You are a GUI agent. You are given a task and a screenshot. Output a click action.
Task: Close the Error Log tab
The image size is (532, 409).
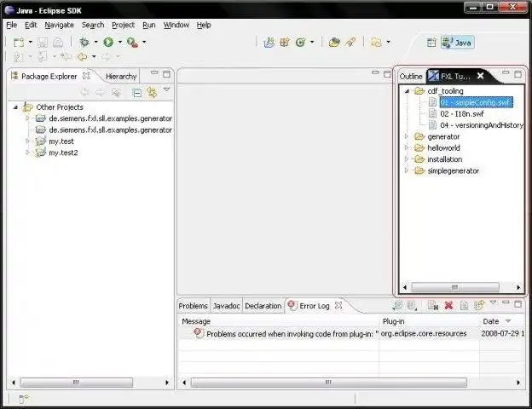338,305
